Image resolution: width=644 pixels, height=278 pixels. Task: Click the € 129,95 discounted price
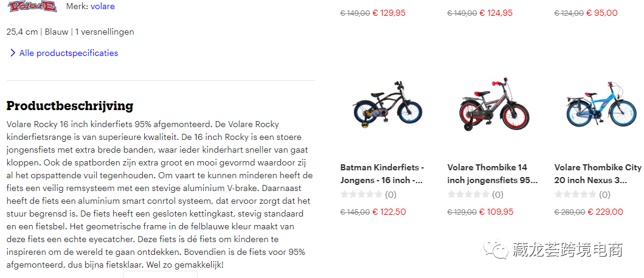[389, 13]
